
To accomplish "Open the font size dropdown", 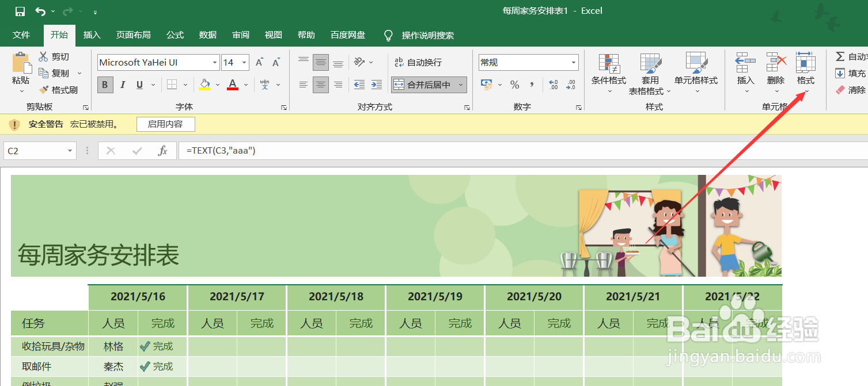I will point(244,62).
